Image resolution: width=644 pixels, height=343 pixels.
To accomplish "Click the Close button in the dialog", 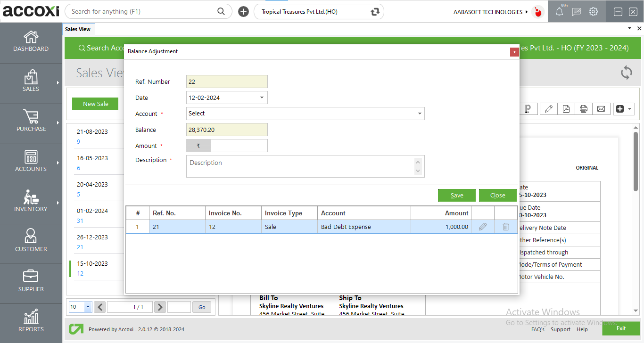I will click(497, 196).
